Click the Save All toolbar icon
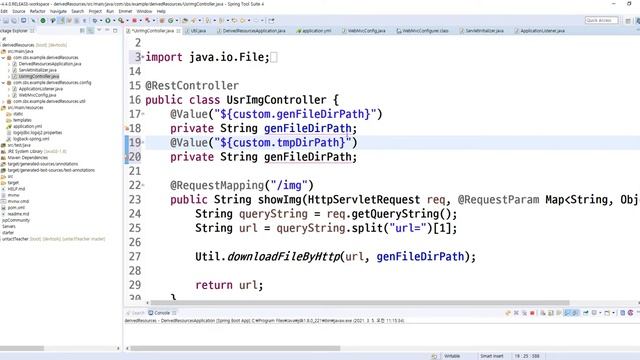 tap(14, 20)
